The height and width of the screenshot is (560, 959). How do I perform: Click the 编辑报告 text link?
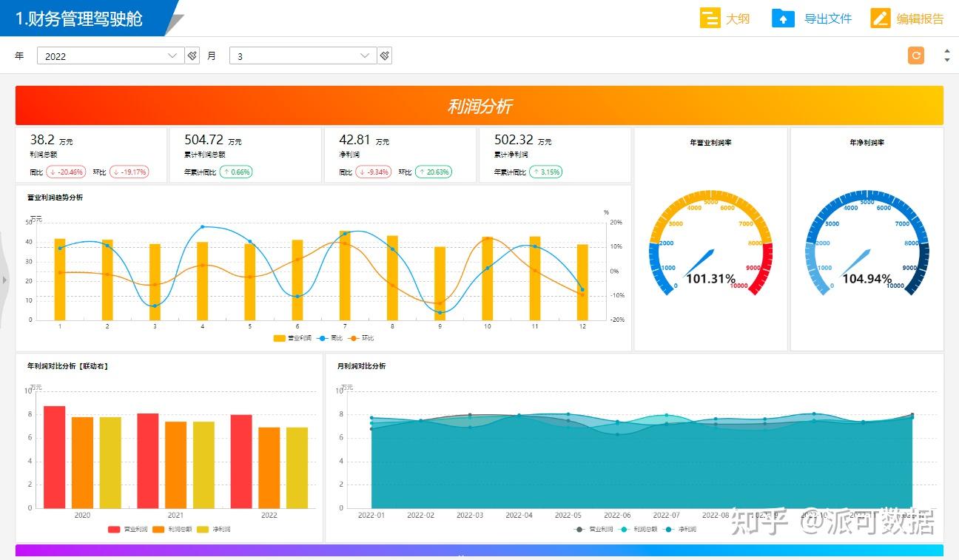(x=921, y=18)
